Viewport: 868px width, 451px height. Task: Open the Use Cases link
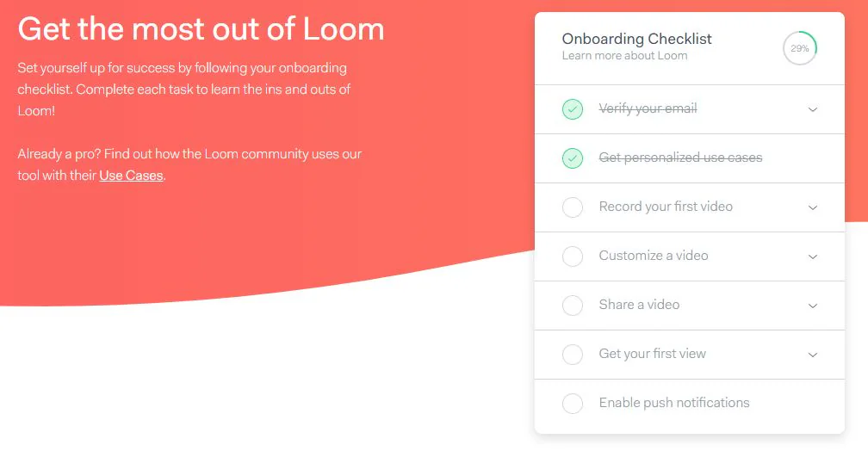tap(131, 176)
